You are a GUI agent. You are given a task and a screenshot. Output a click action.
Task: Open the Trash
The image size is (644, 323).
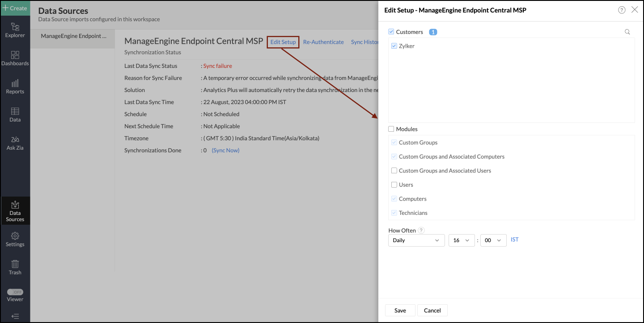click(x=15, y=267)
